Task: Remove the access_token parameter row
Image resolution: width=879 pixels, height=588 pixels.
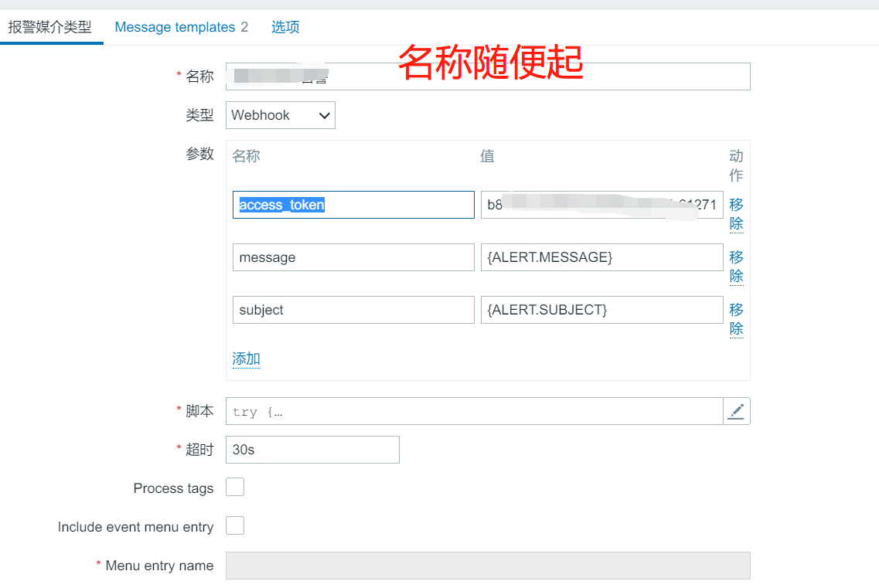Action: click(736, 214)
